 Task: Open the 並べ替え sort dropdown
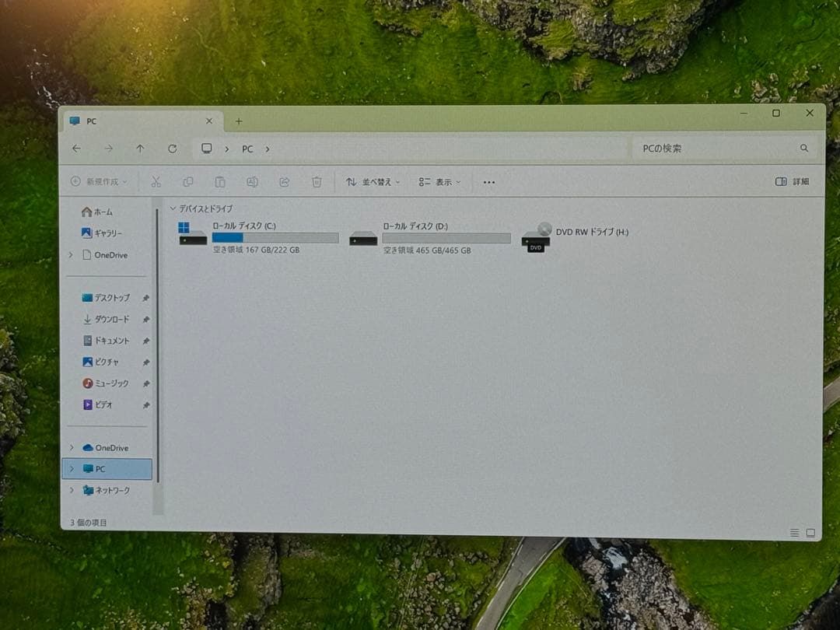(x=372, y=181)
